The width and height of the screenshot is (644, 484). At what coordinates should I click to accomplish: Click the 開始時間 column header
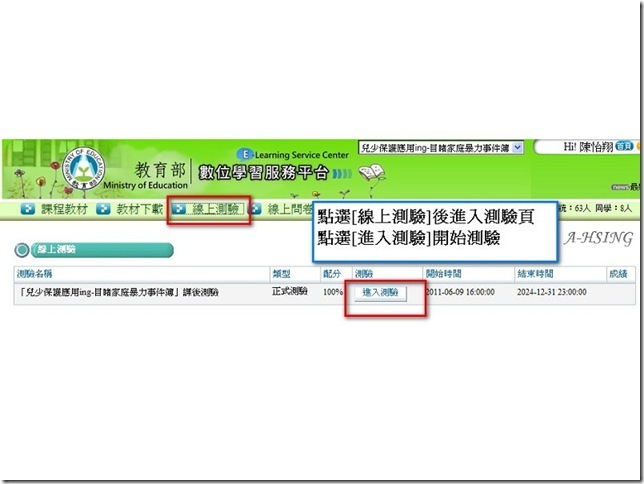(x=444, y=274)
